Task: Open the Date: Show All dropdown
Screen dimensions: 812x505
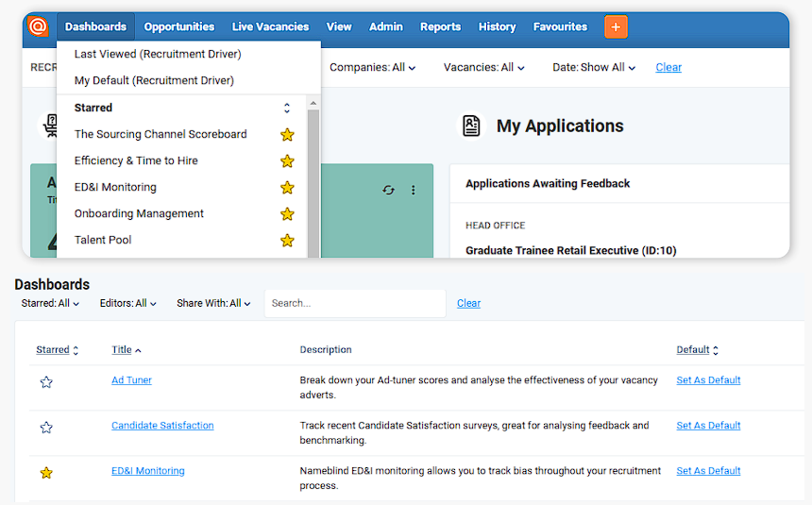Action: pyautogui.click(x=594, y=67)
